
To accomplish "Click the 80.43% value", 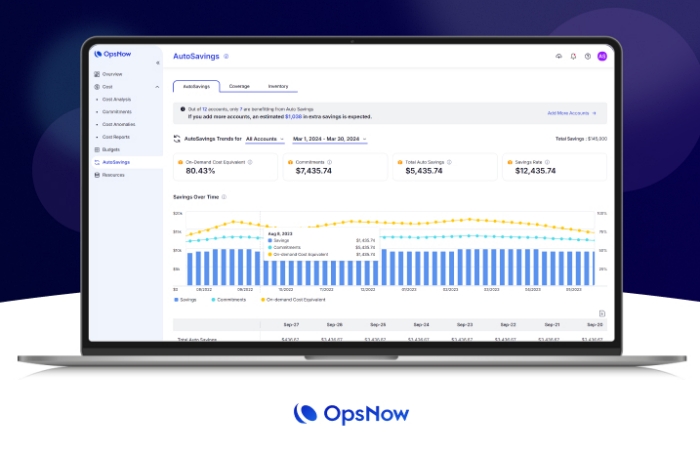I will point(200,171).
